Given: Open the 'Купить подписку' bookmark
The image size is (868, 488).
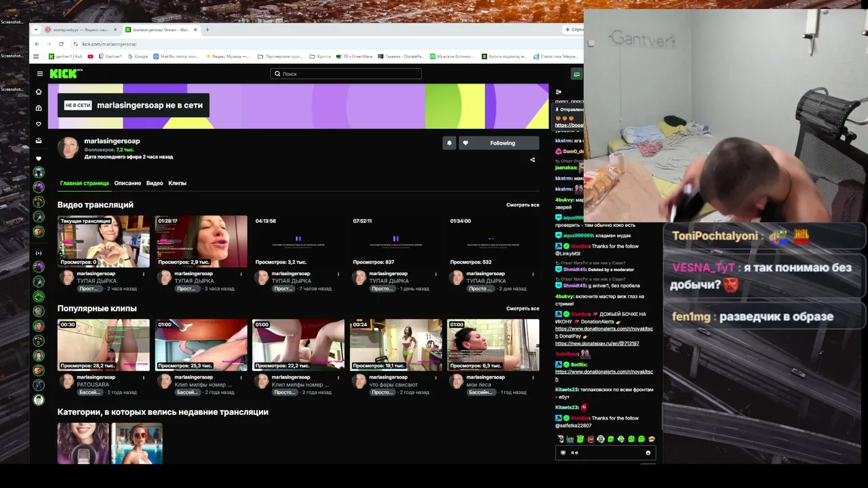Looking at the screenshot, I should [x=505, y=56].
